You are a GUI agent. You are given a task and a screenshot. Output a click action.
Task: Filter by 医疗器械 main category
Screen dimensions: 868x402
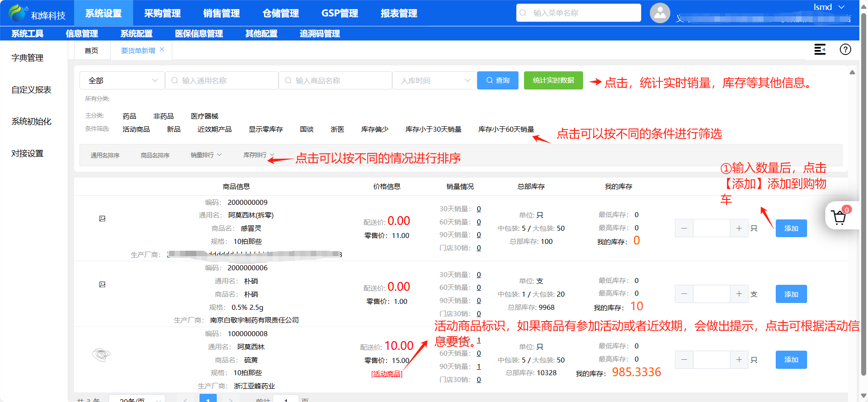205,116
